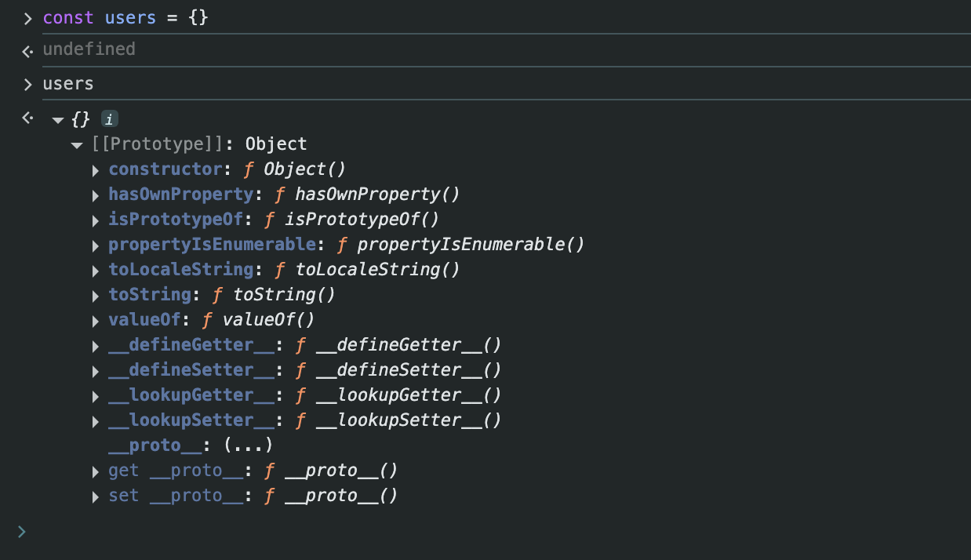Expand the __lookupSetter__ entry
Screen dimensions: 971x560
tap(96, 421)
